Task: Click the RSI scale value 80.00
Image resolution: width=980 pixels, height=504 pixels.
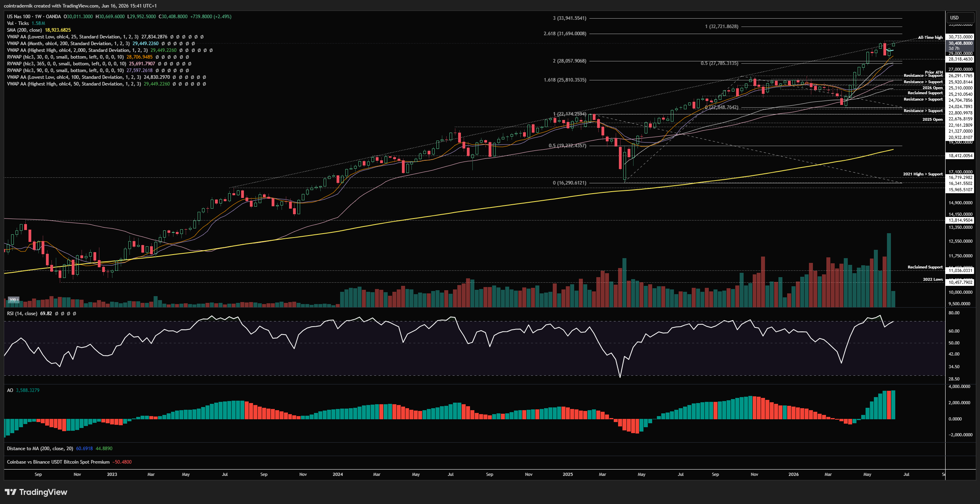Action: (954, 313)
